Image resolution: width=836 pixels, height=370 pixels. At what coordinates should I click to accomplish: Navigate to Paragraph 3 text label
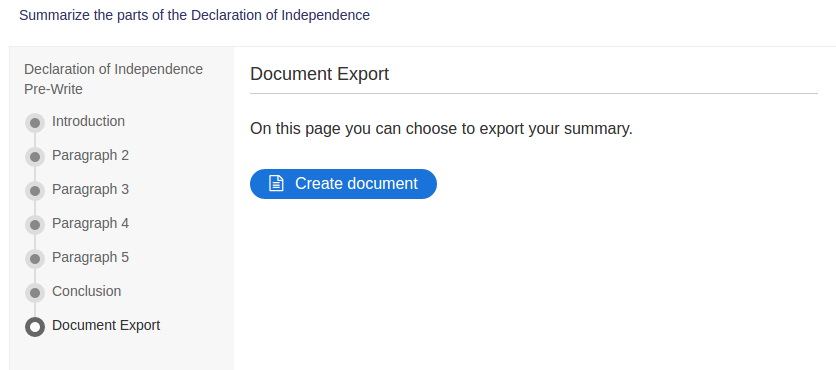(x=91, y=189)
